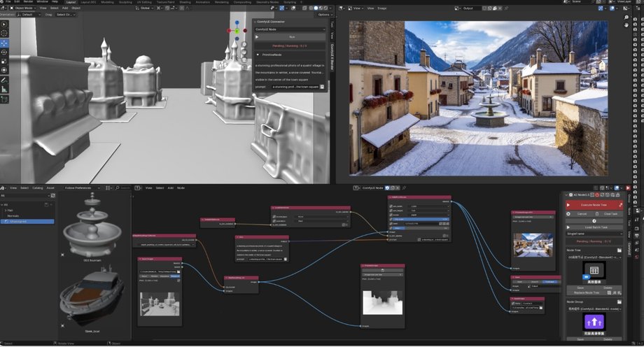Click the paste icon beside the prompt field

[322, 87]
